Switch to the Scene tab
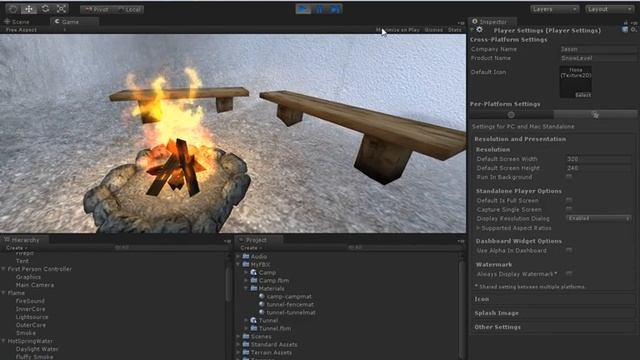640x360 pixels. pos(17,22)
